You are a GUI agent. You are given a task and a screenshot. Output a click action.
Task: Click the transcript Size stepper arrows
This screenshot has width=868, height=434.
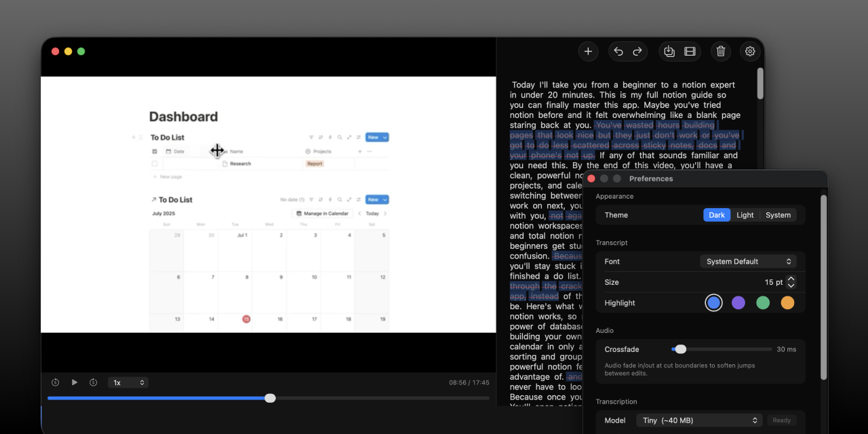pyautogui.click(x=791, y=282)
